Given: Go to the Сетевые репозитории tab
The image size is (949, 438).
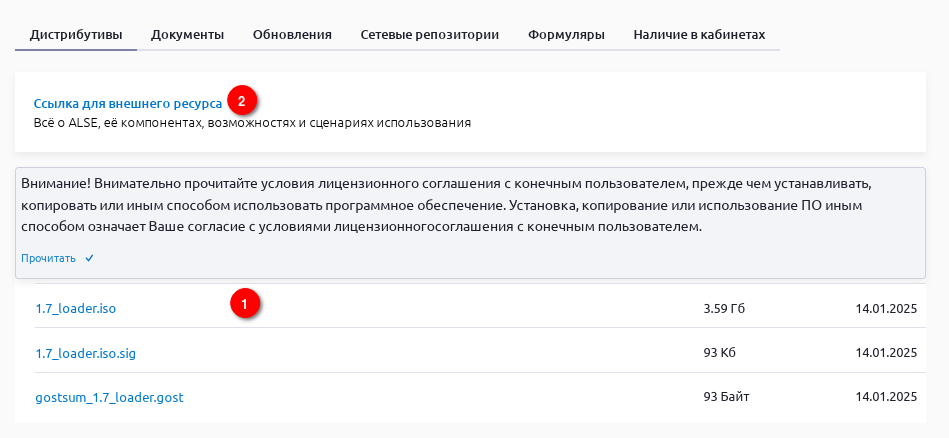Looking at the screenshot, I should click(x=430, y=35).
